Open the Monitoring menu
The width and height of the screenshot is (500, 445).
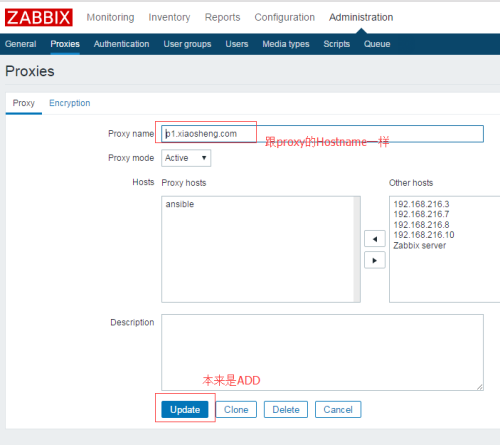tap(110, 17)
